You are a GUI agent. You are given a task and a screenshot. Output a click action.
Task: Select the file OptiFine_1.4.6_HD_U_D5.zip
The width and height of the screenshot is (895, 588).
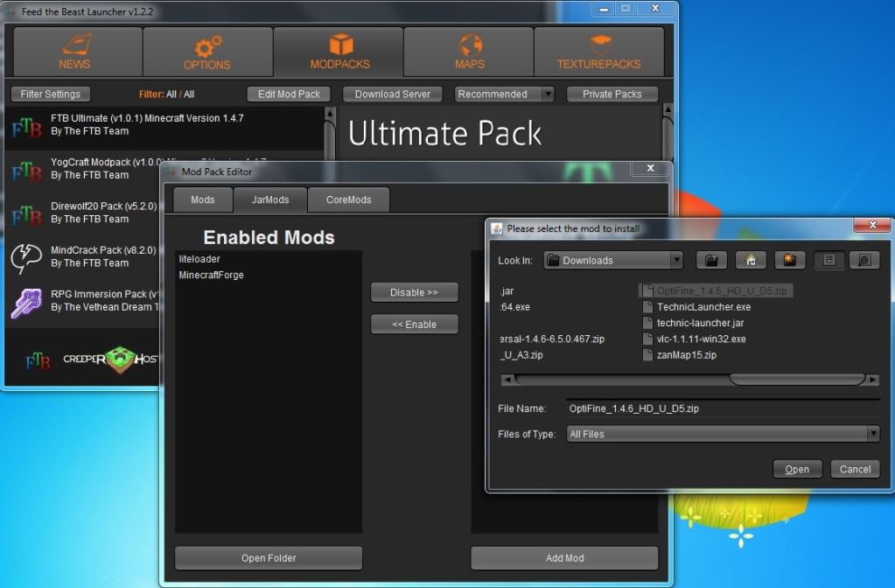pyautogui.click(x=716, y=291)
